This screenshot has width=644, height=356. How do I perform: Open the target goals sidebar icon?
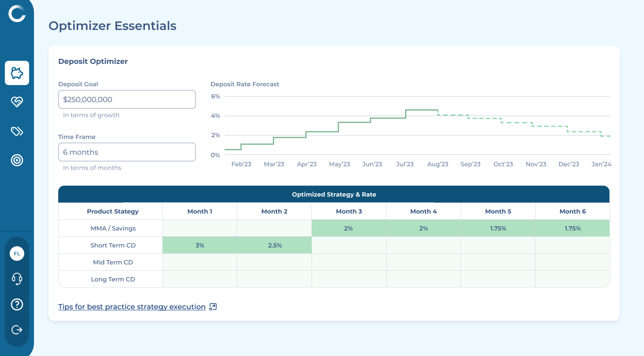point(17,160)
